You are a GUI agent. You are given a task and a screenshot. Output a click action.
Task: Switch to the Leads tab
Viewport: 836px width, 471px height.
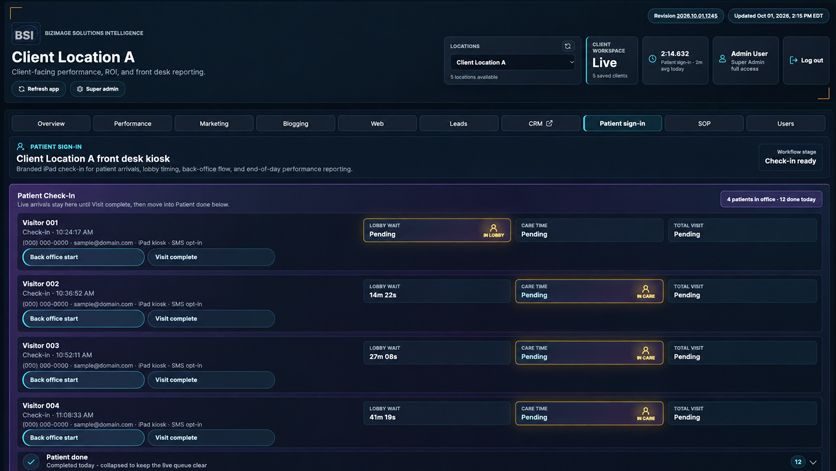(459, 123)
